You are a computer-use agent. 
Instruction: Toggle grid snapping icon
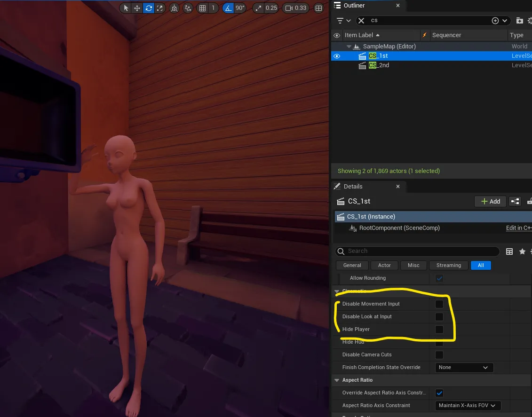coord(203,8)
